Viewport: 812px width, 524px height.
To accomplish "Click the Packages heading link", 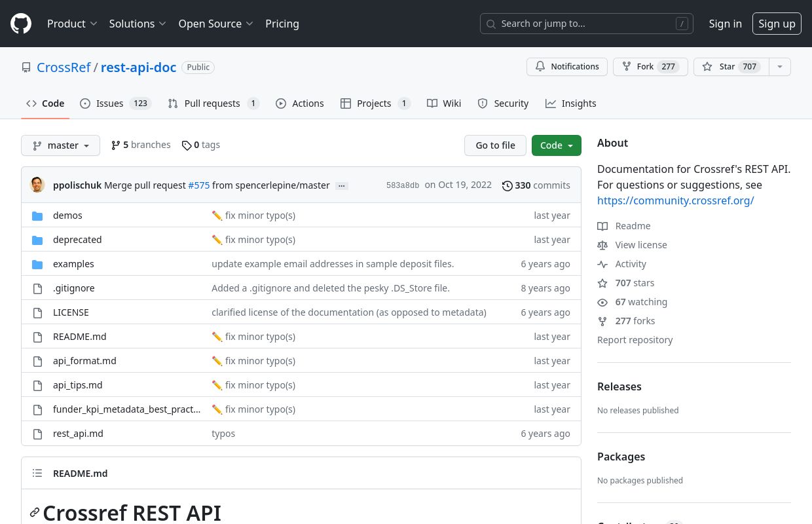I will [621, 457].
